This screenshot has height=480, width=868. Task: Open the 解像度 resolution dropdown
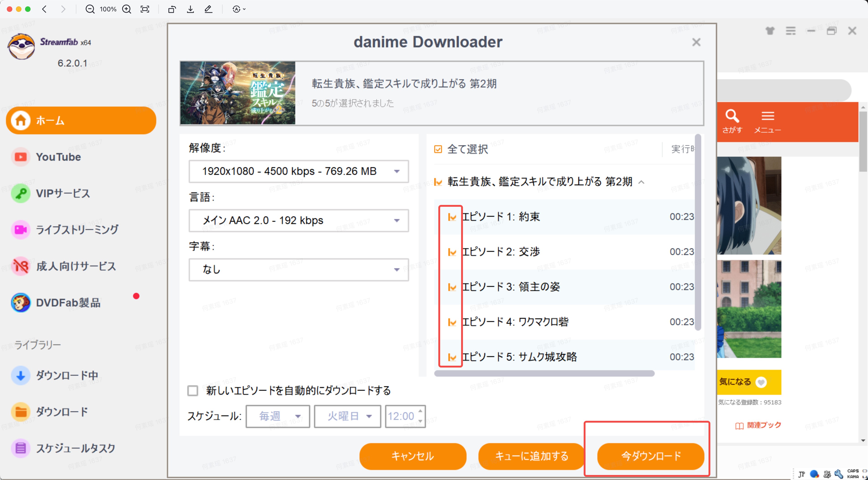click(298, 171)
